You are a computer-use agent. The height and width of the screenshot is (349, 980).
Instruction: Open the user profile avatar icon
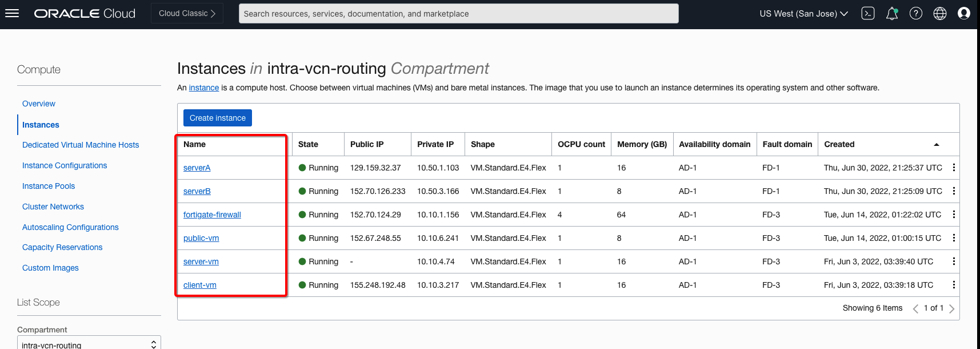coord(964,13)
